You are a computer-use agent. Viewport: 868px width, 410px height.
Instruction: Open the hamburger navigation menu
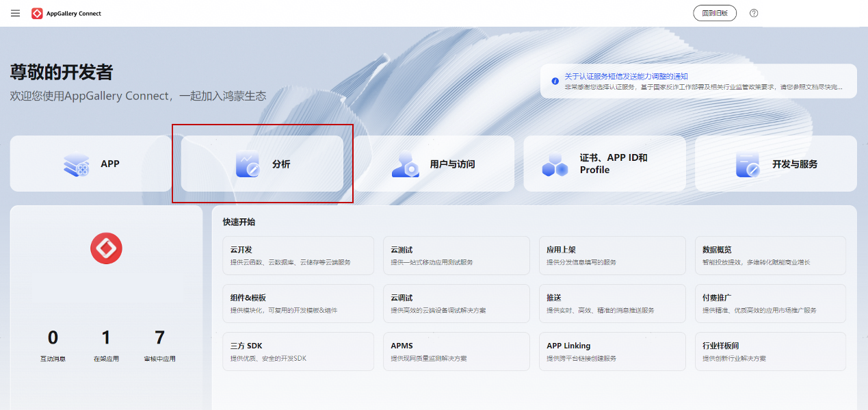[x=15, y=13]
